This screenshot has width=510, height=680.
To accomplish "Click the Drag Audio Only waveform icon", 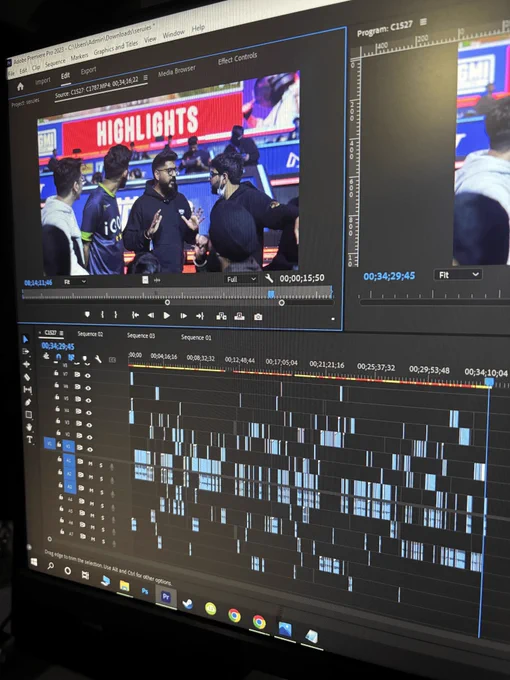I will [x=157, y=280].
